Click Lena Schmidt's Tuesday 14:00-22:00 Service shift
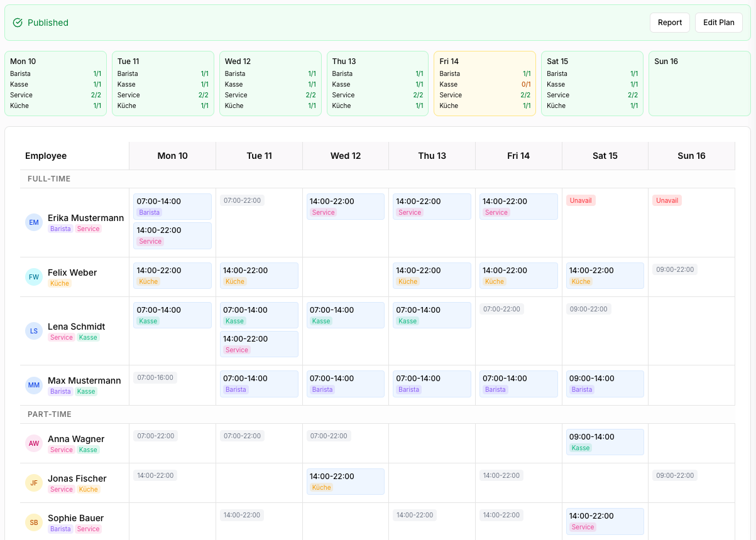Viewport: 756px width, 540px height. 259,344
